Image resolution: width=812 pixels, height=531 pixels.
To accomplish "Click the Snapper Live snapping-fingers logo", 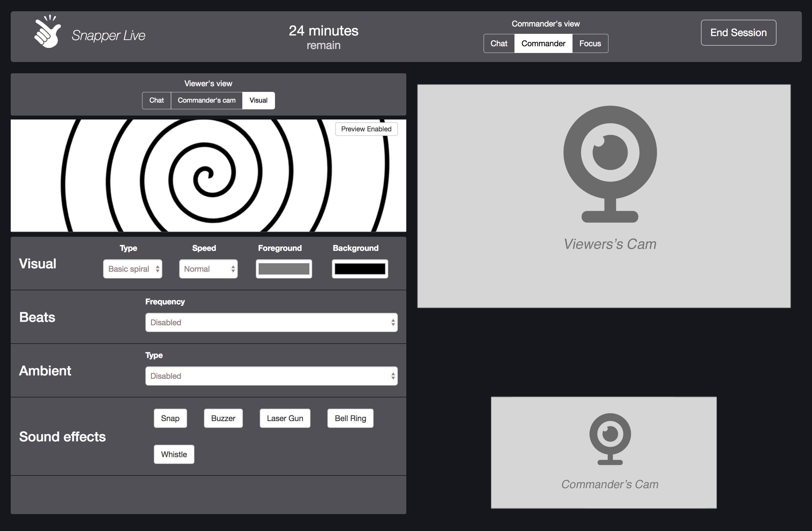I will [x=47, y=32].
